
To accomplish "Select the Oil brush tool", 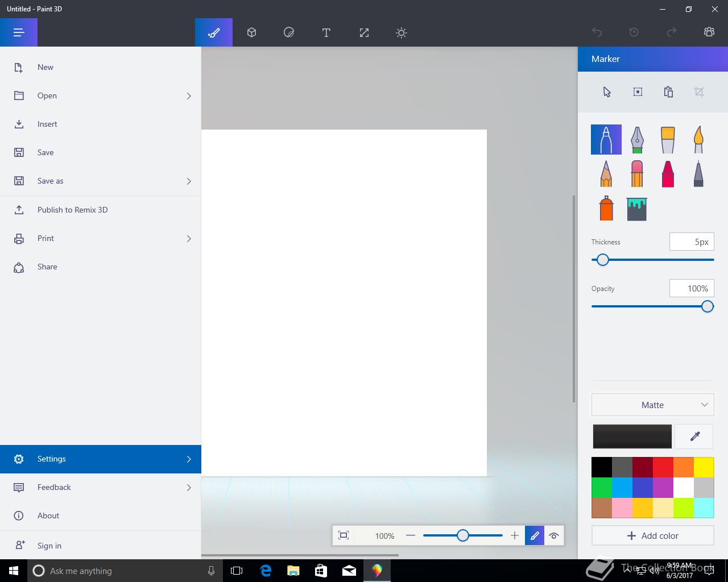I will 668,140.
